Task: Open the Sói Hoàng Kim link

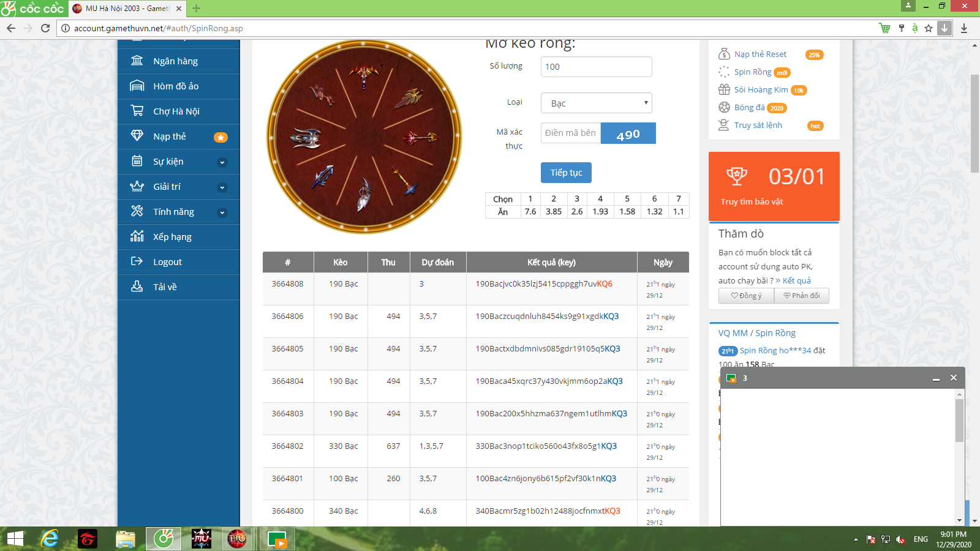Action: tap(761, 89)
